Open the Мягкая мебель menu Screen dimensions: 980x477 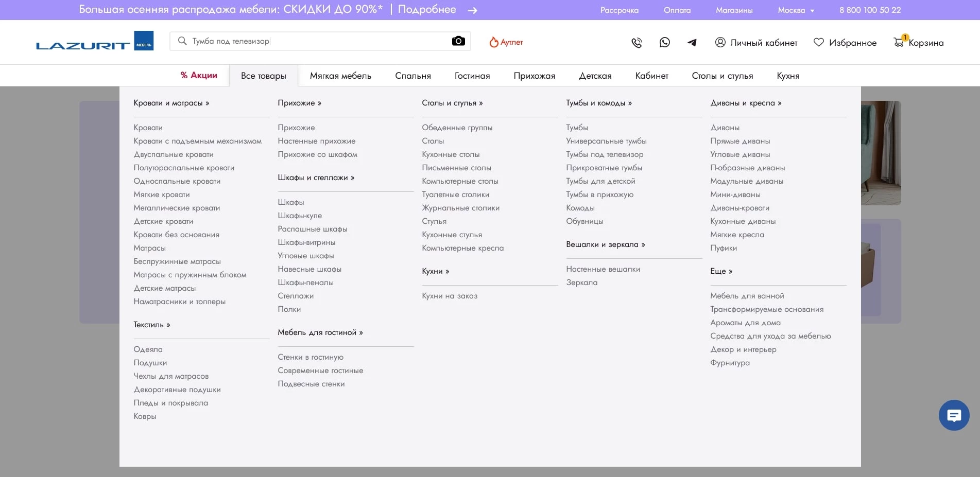click(340, 76)
